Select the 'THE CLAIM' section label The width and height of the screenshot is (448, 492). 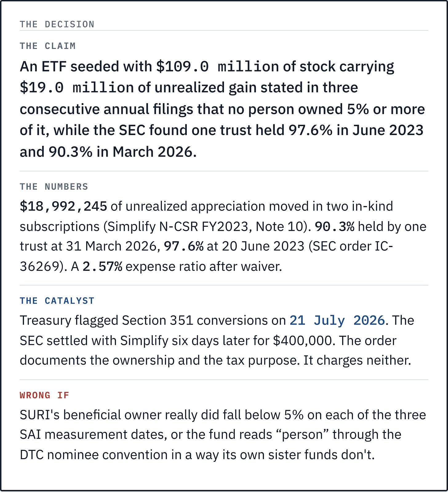click(48, 46)
